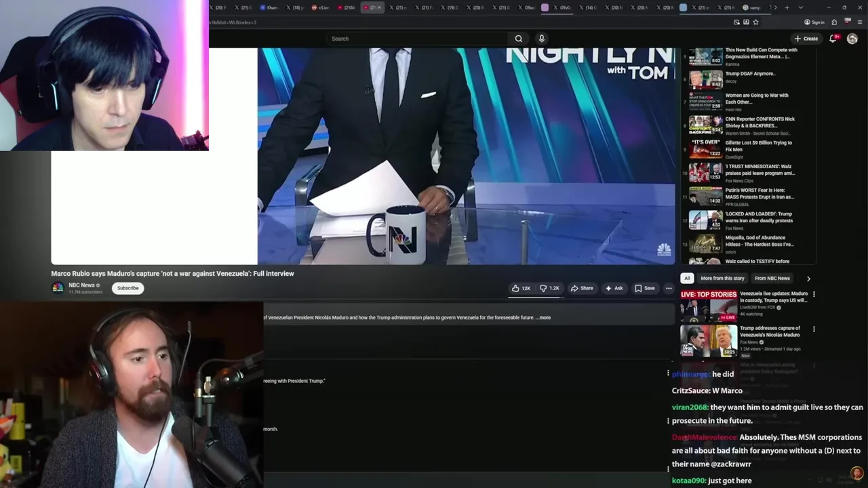Click kotaa090 username in chat
The height and width of the screenshot is (488, 868).
688,481
